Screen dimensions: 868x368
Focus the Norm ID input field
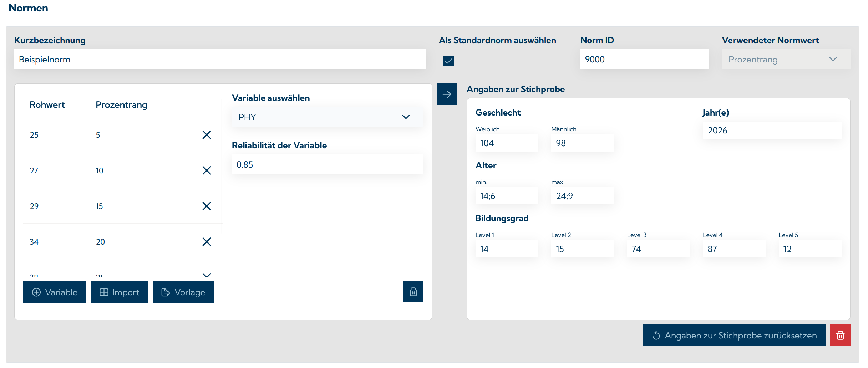[644, 60]
